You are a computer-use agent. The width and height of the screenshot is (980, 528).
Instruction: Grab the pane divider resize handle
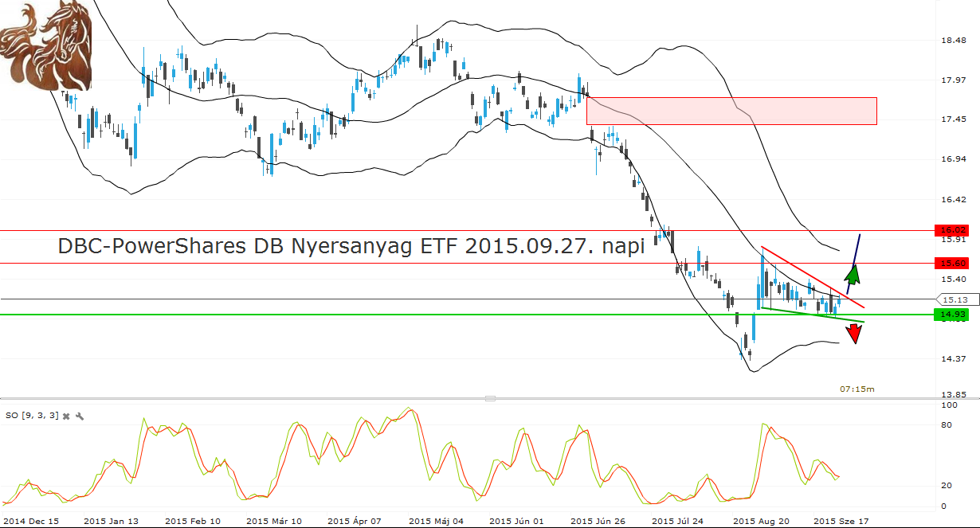(490, 398)
